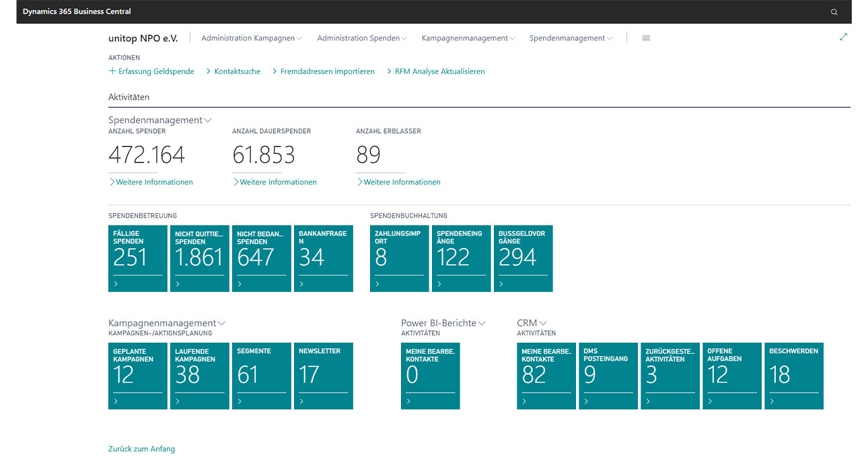Click the Zurück zum Anfang link
Image resolution: width=868 pixels, height=464 pixels.
[141, 449]
